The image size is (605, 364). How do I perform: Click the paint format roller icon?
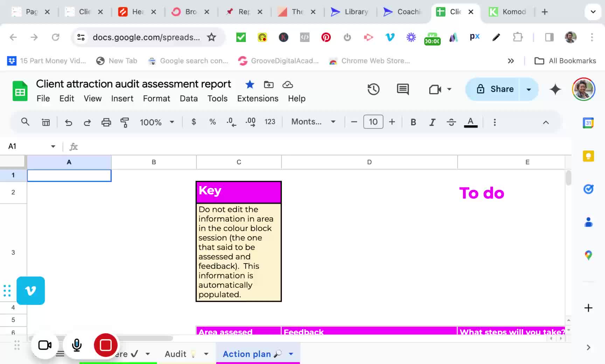[x=125, y=122]
